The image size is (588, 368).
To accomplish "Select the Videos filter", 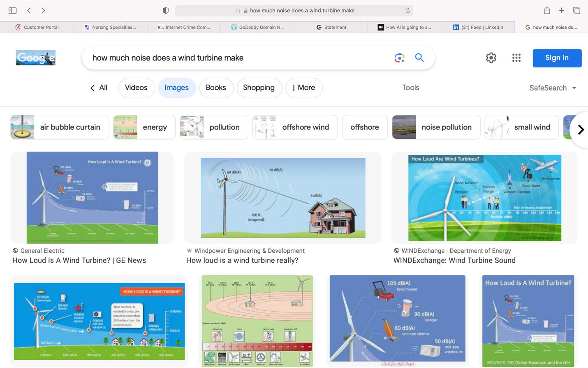I will coord(136,88).
